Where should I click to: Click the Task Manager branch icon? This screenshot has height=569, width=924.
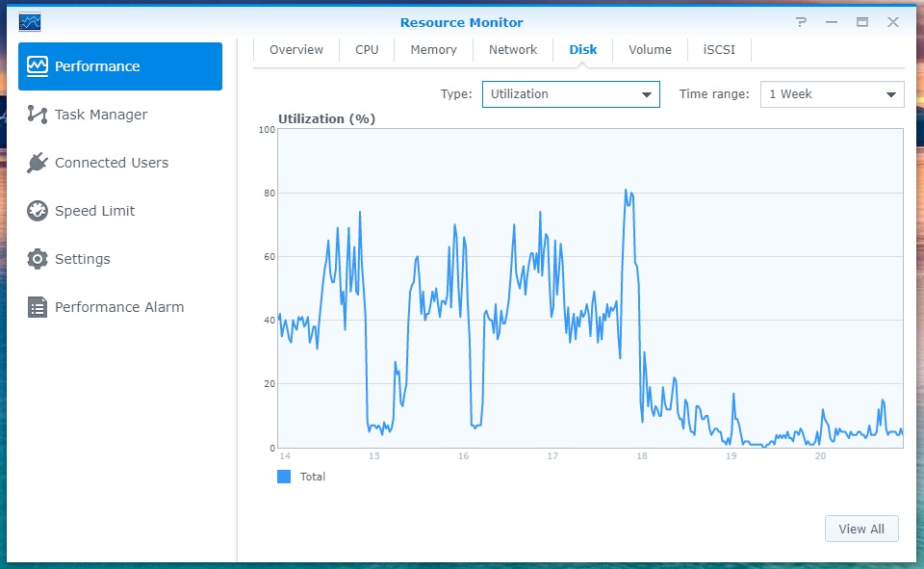38,115
